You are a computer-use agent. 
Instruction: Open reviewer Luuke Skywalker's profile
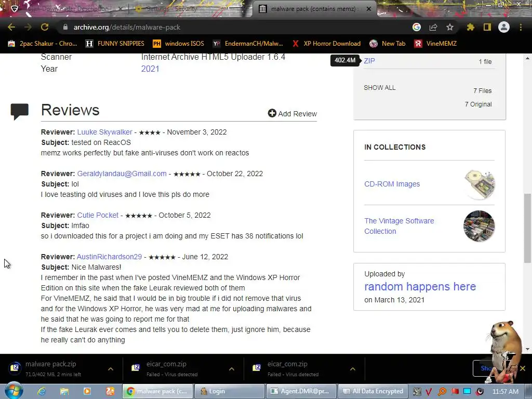point(104,132)
